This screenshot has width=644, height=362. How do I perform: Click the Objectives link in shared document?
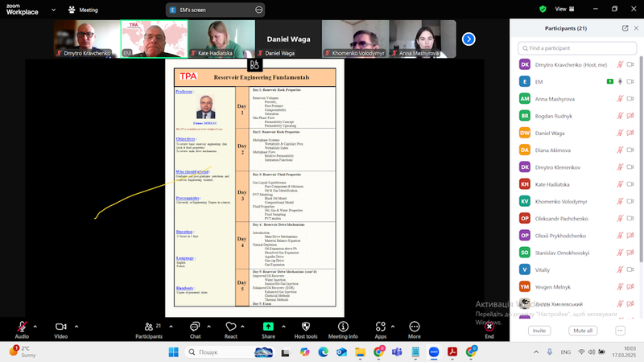click(x=185, y=139)
